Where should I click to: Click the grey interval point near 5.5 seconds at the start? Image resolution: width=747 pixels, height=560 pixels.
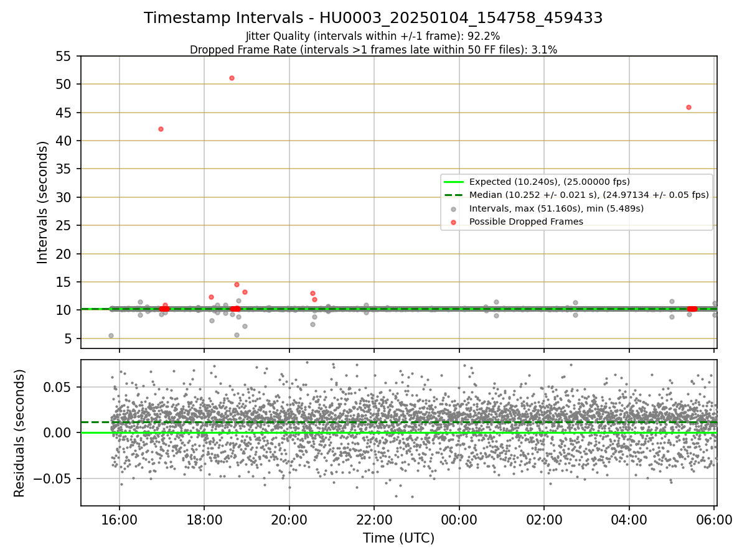[x=111, y=335]
